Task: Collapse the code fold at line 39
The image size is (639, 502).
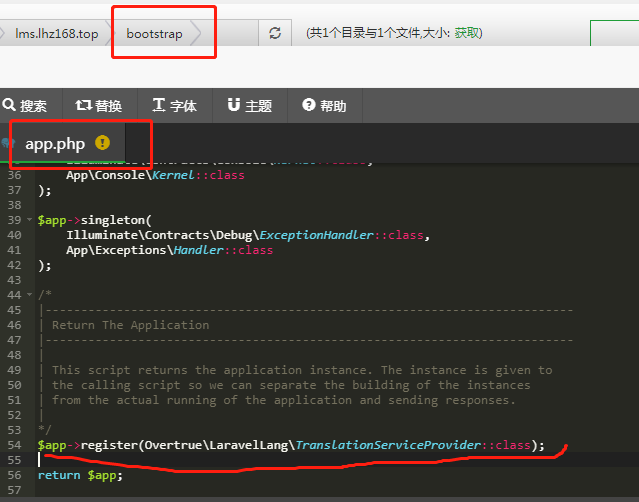Action: click(29, 220)
